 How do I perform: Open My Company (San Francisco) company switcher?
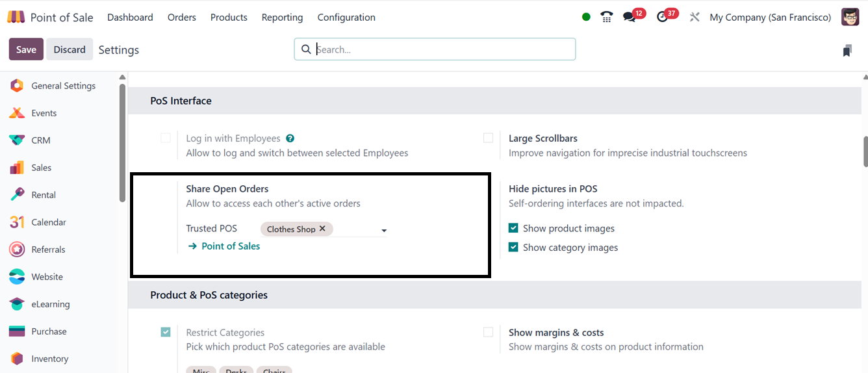click(770, 18)
